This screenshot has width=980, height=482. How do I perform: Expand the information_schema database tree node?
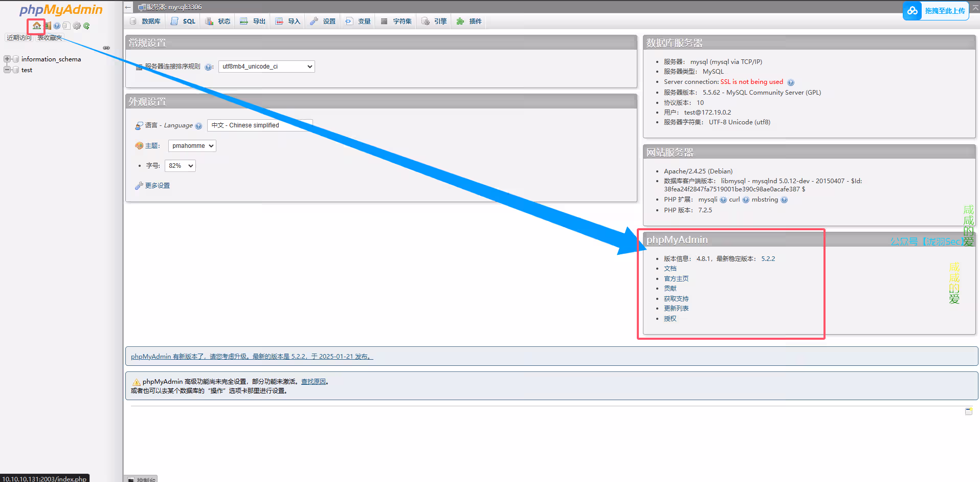[7, 59]
